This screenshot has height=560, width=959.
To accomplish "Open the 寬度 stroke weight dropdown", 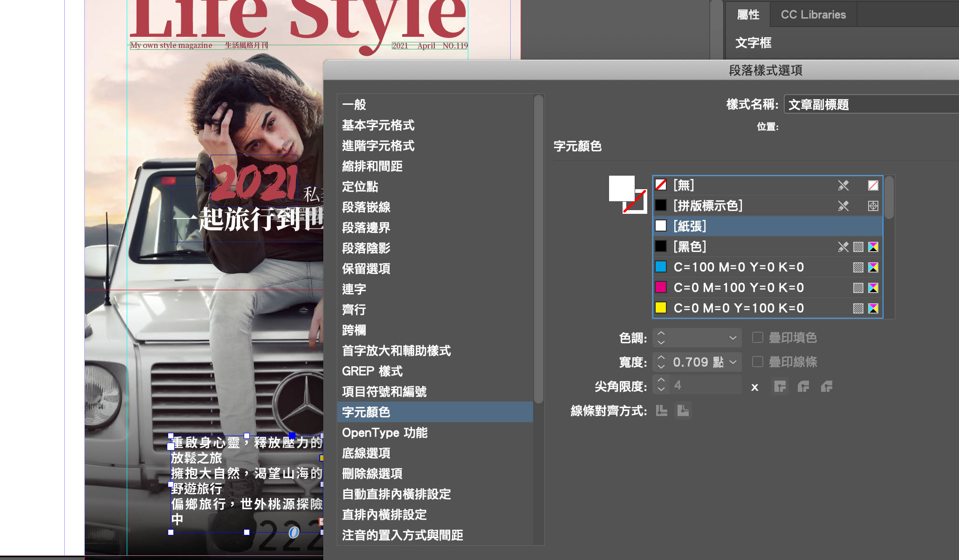I will (733, 362).
